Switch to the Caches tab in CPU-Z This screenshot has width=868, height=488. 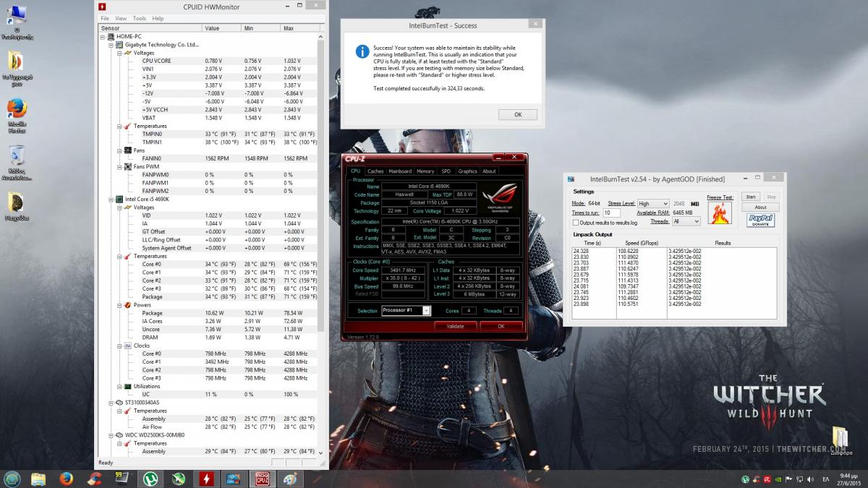click(x=375, y=171)
